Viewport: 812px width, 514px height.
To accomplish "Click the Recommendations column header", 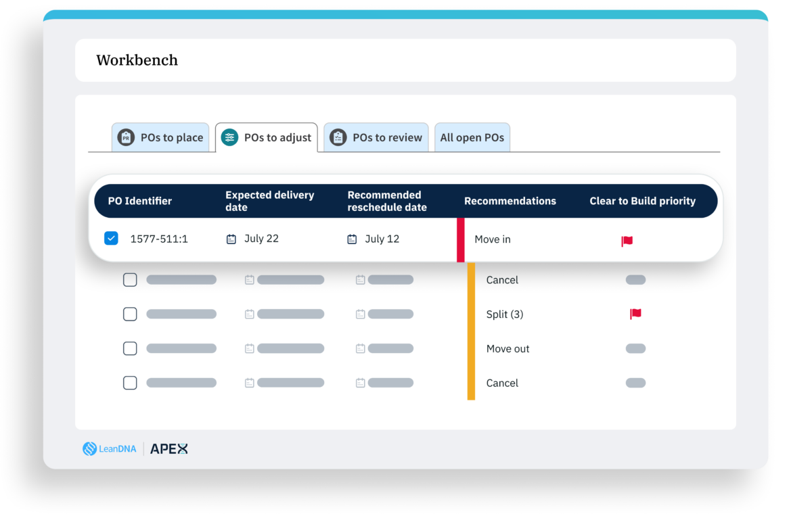I will [510, 201].
